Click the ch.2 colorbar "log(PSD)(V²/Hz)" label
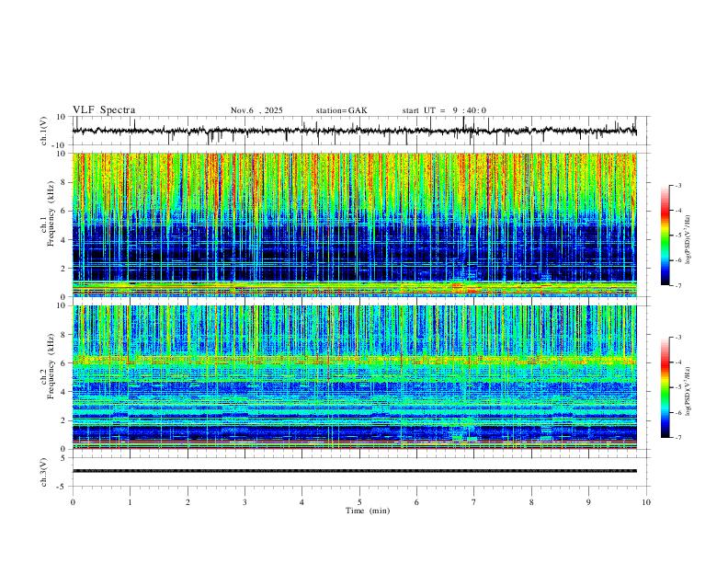Viewport: 728px width, 563px height. coord(688,391)
